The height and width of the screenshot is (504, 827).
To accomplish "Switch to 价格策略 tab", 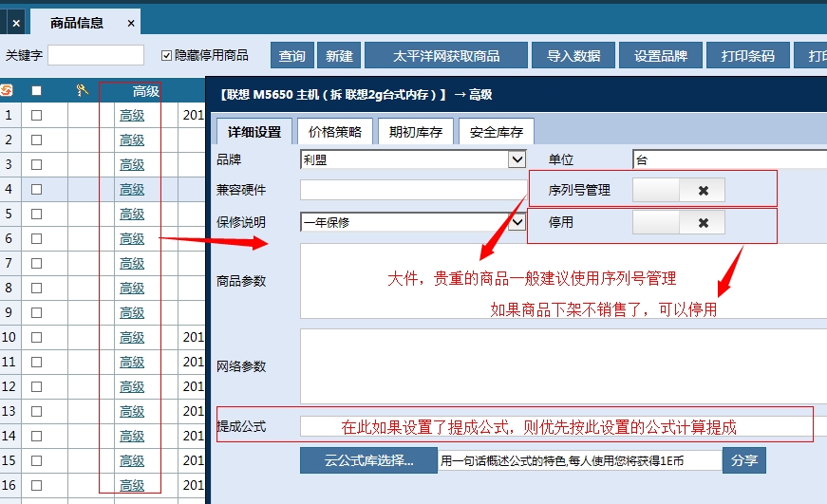I will [x=335, y=132].
